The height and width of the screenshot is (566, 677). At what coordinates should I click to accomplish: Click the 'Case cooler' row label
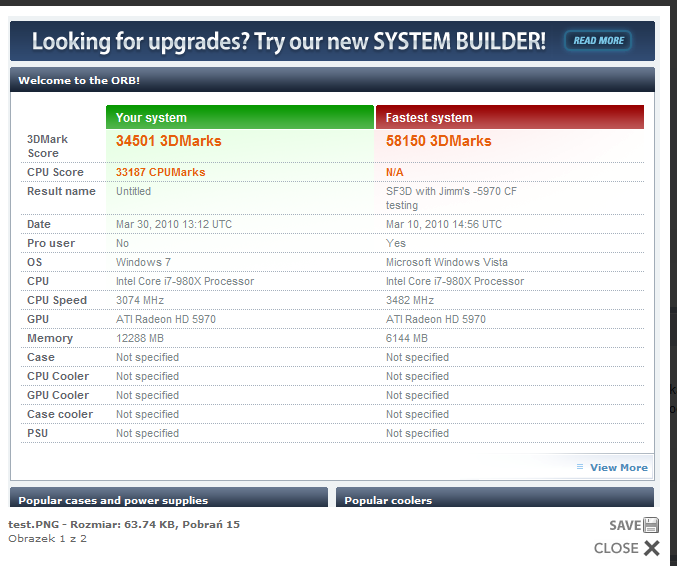click(60, 414)
